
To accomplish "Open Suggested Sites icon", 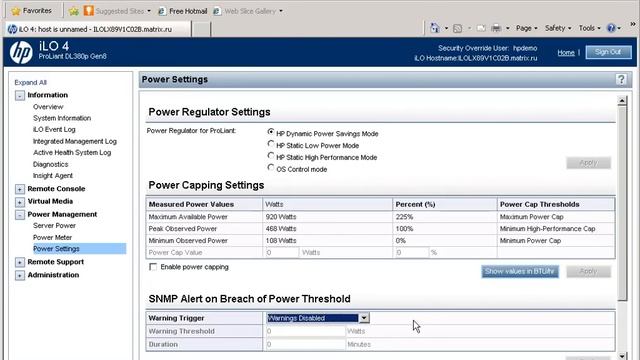I will pos(89,11).
